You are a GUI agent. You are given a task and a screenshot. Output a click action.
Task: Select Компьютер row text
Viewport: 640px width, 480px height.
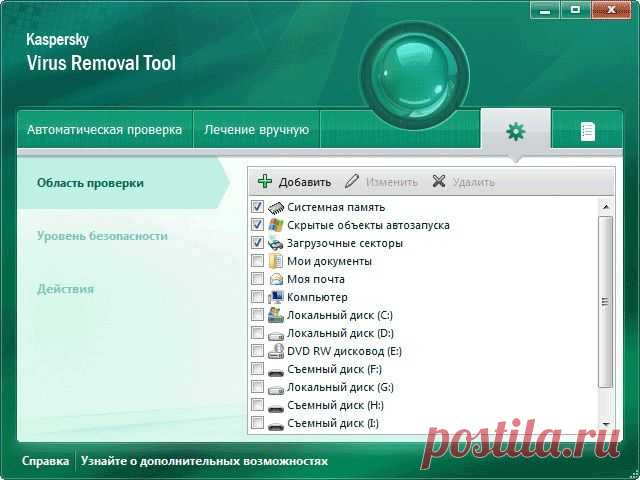click(x=317, y=297)
